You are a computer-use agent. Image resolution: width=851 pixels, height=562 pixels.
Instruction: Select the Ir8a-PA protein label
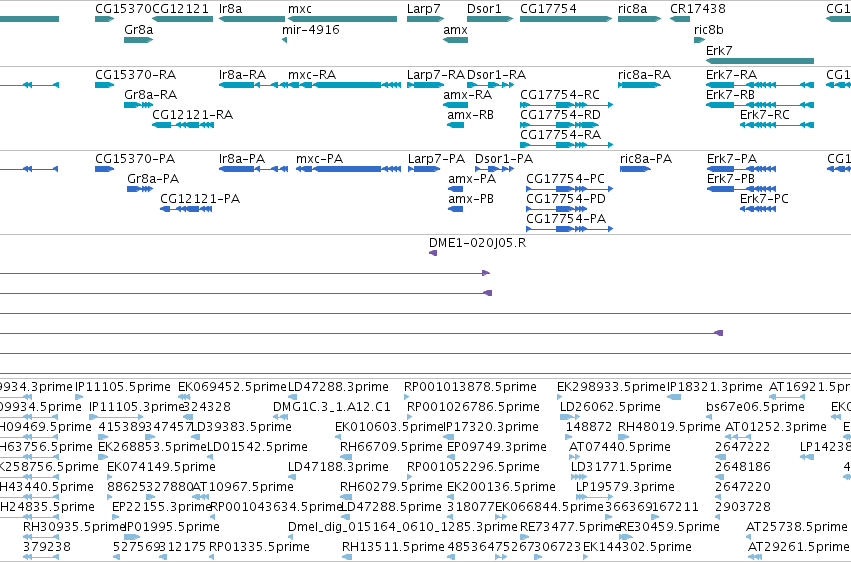click(242, 158)
